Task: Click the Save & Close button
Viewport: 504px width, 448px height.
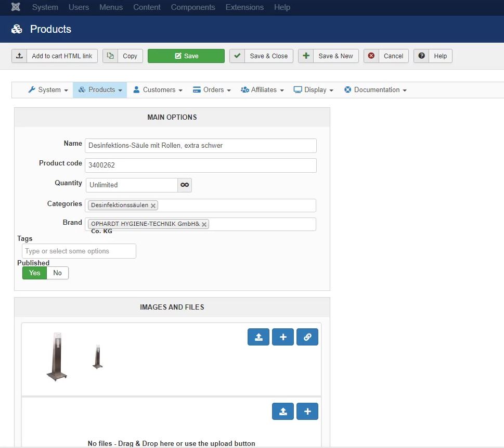Action: click(262, 56)
